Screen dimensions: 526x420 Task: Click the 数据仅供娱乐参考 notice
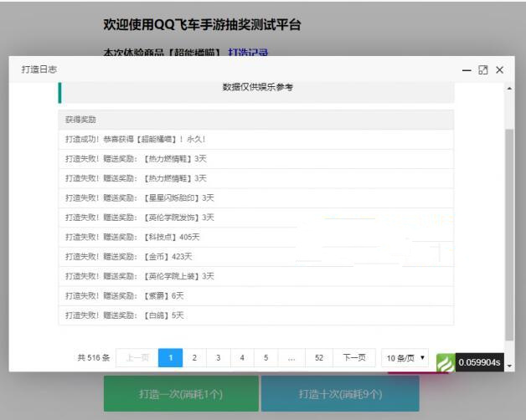click(x=258, y=87)
